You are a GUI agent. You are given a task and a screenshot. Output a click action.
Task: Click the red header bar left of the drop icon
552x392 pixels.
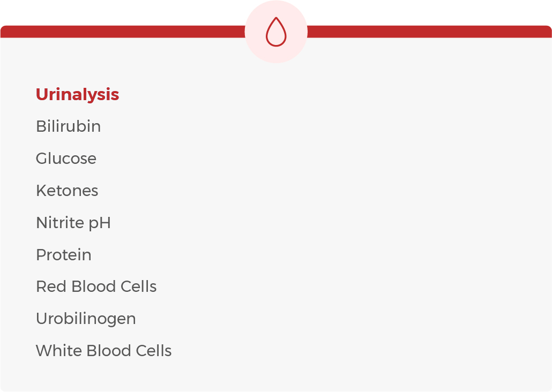[x=123, y=32]
